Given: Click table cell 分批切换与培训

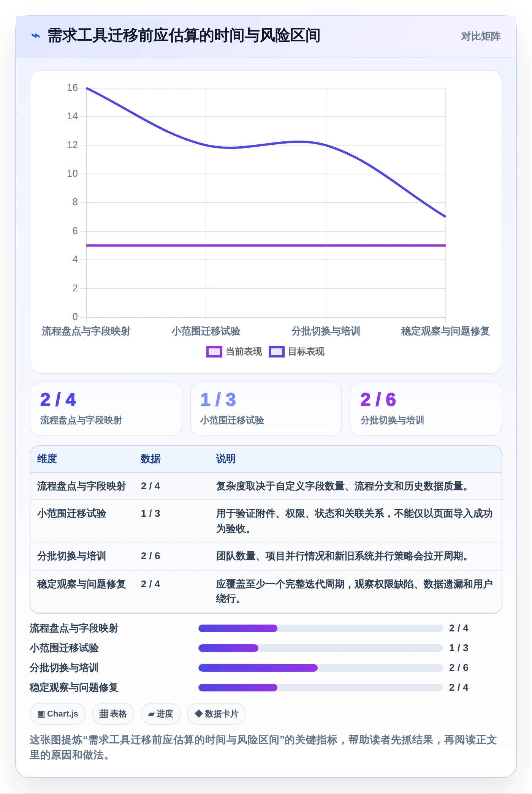Looking at the screenshot, I should [x=72, y=556].
